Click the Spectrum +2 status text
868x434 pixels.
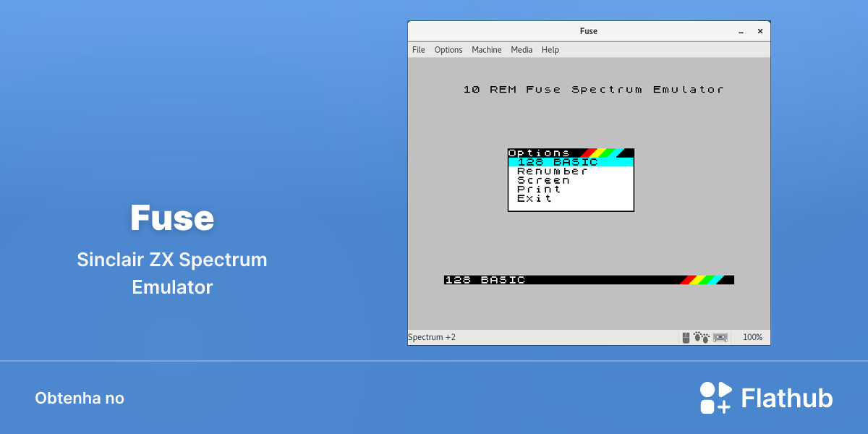432,337
